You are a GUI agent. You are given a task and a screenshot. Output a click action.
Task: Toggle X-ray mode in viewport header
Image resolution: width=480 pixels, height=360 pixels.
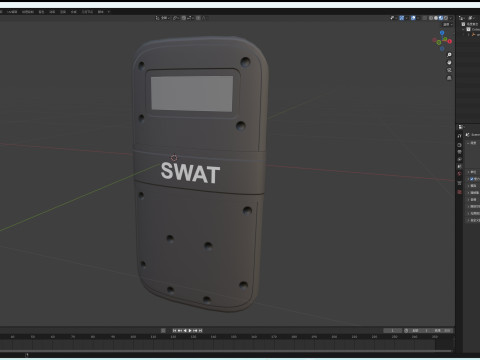point(424,18)
